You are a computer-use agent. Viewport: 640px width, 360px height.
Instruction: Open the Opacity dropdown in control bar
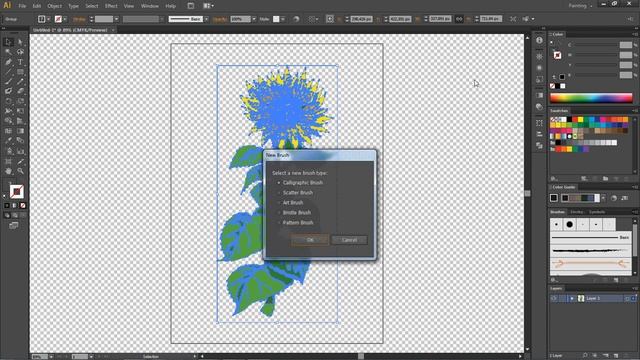coord(254,19)
